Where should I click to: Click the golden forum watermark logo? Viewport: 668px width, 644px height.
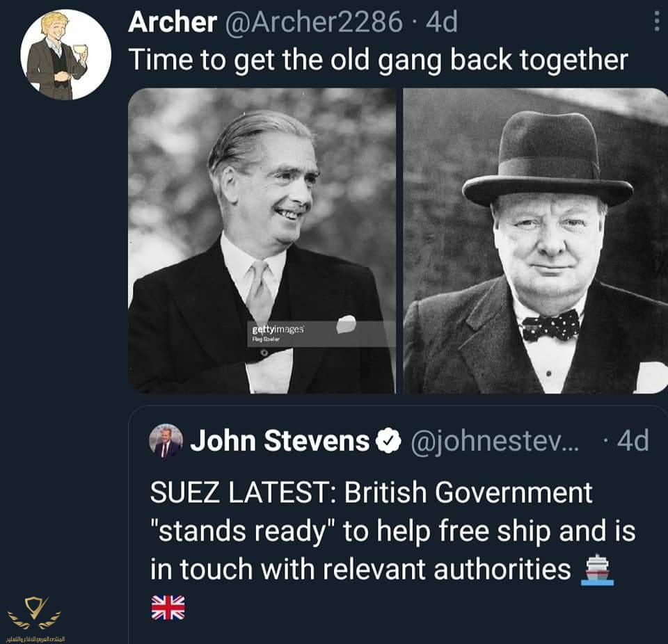pos(35,613)
